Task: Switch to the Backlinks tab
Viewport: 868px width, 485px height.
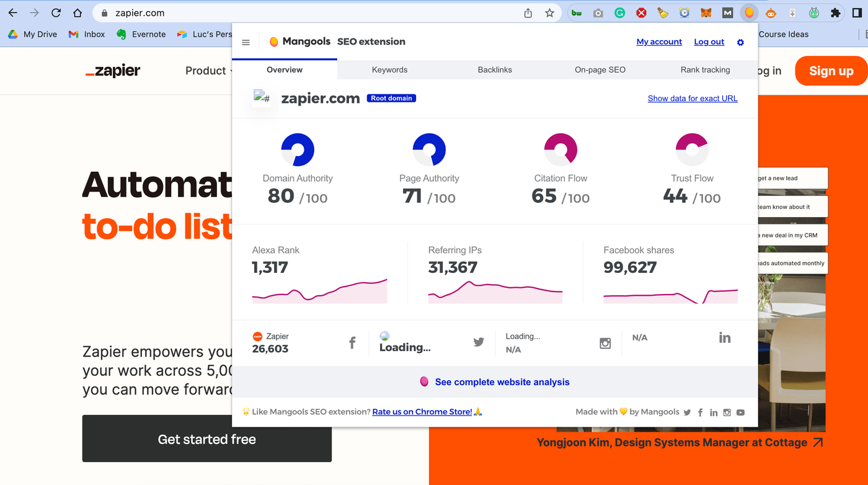Action: click(495, 69)
